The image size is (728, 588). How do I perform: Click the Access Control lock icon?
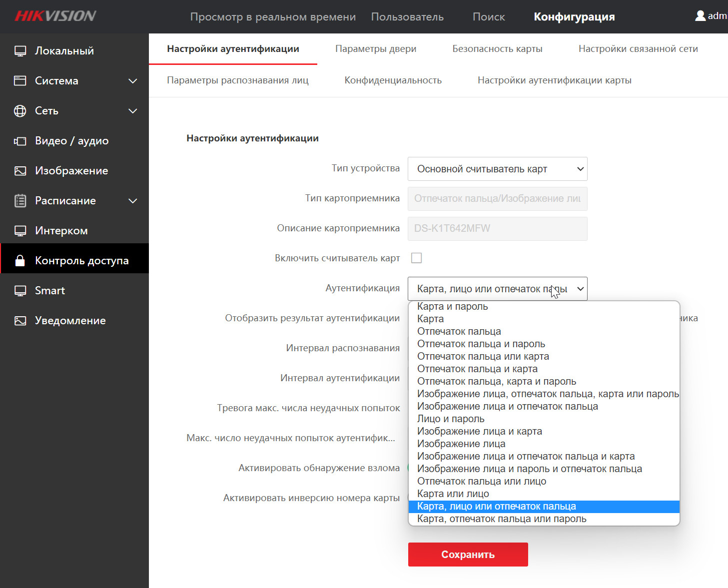[20, 261]
